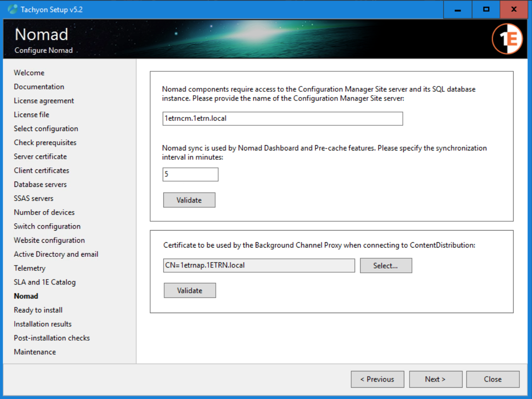Click the Tachyon Setup title bar icon
532x399 pixels.
click(x=13, y=9)
